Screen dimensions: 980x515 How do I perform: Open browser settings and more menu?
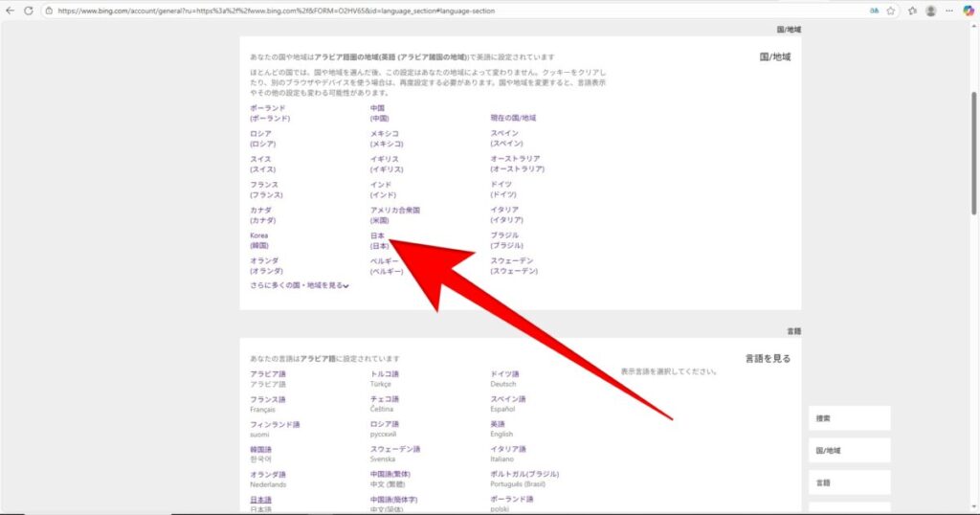click(x=948, y=11)
